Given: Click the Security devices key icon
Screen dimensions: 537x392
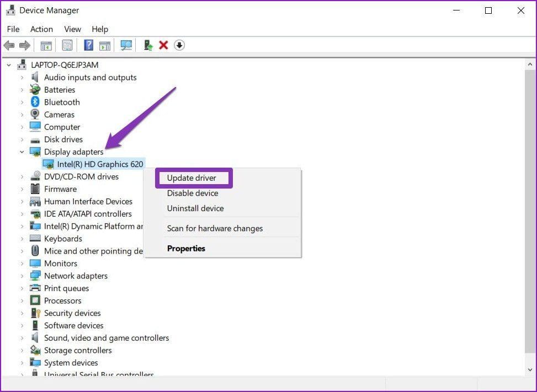Looking at the screenshot, I should pyautogui.click(x=36, y=313).
